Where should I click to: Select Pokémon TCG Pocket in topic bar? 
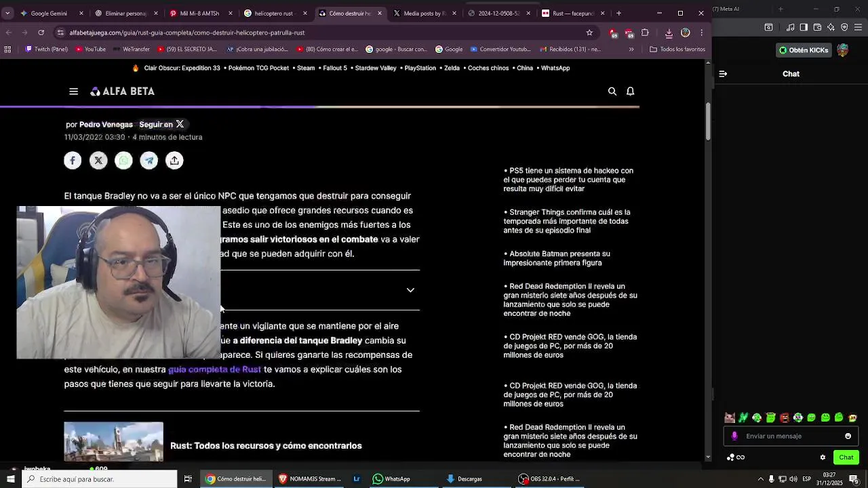tap(258, 68)
